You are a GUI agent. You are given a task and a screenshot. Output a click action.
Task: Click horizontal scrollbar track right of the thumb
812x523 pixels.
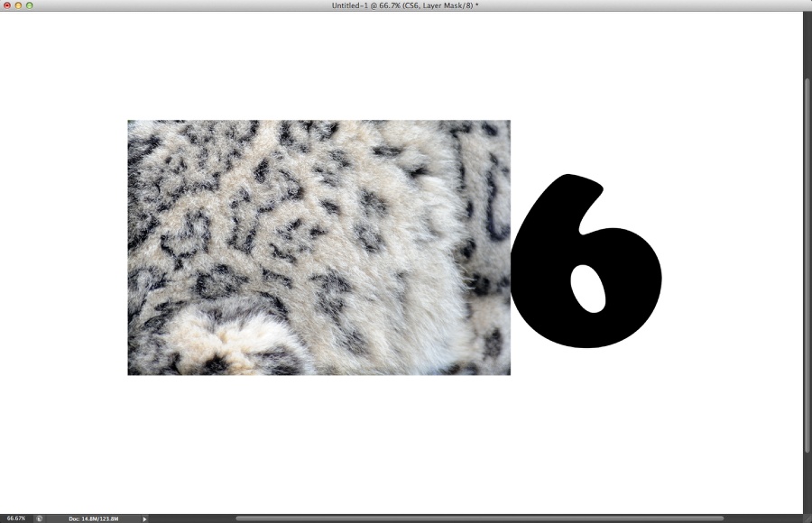click(758, 518)
